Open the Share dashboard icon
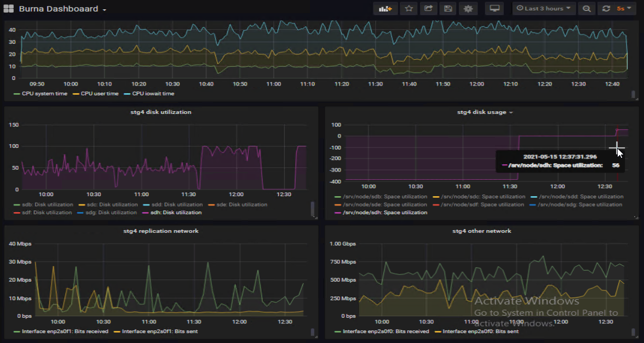 pyautogui.click(x=428, y=9)
